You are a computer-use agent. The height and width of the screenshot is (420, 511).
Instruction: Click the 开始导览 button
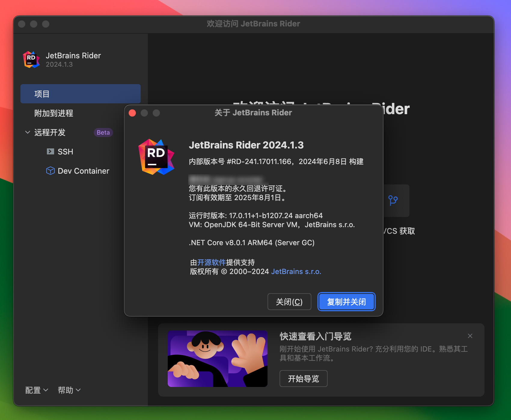point(303,379)
